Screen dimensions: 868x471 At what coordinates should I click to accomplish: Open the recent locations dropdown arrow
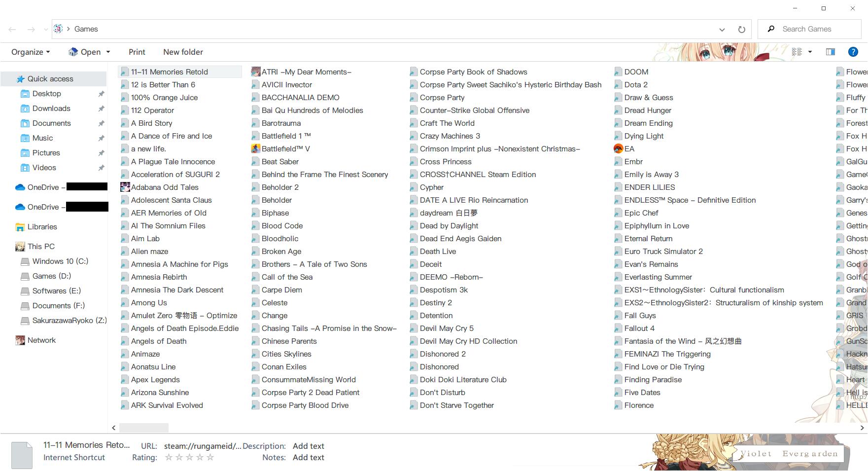coord(46,30)
